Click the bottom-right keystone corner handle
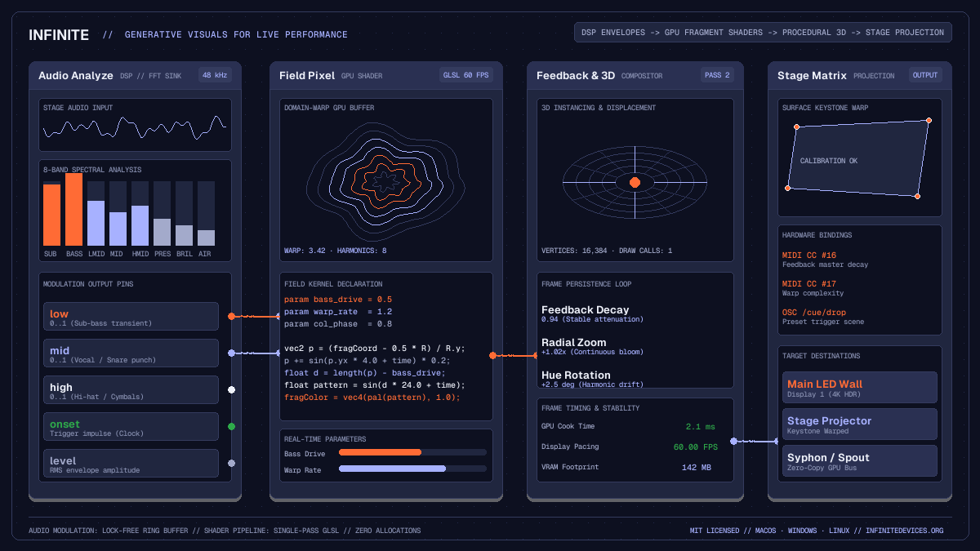The height and width of the screenshot is (551, 980). pos(917,196)
